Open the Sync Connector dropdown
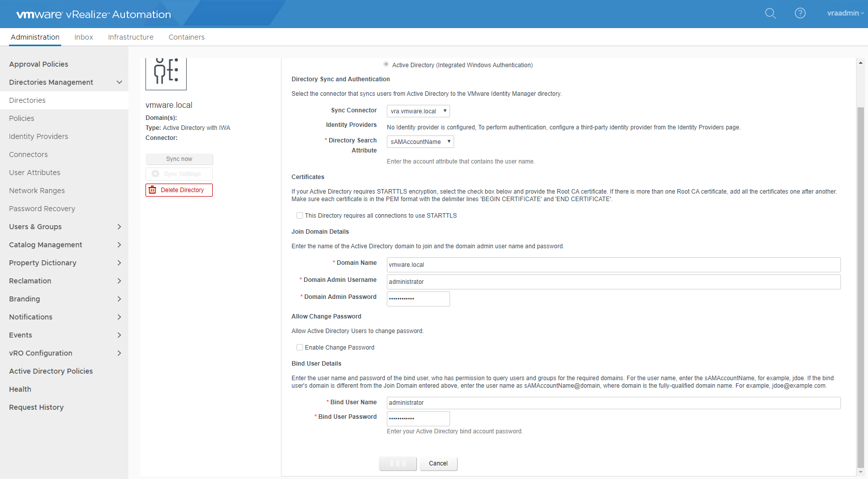 tap(418, 111)
